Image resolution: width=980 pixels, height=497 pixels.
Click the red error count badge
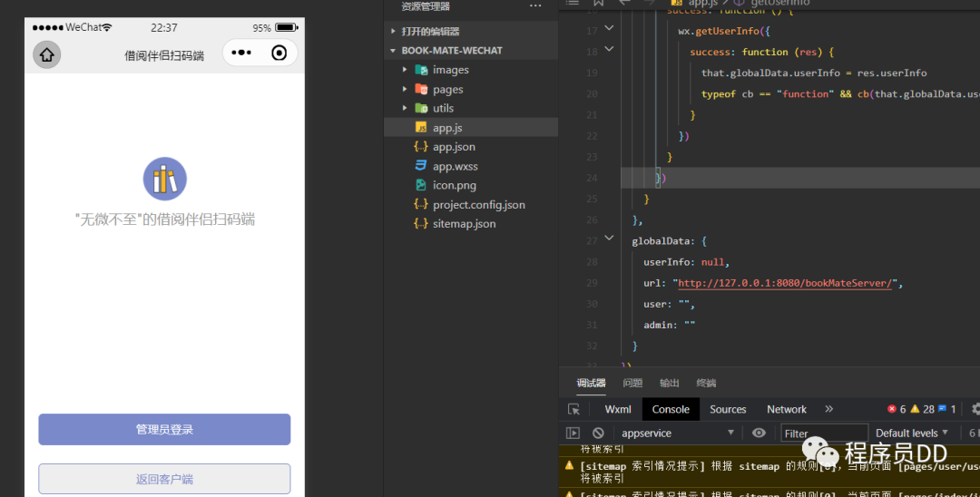(x=897, y=409)
